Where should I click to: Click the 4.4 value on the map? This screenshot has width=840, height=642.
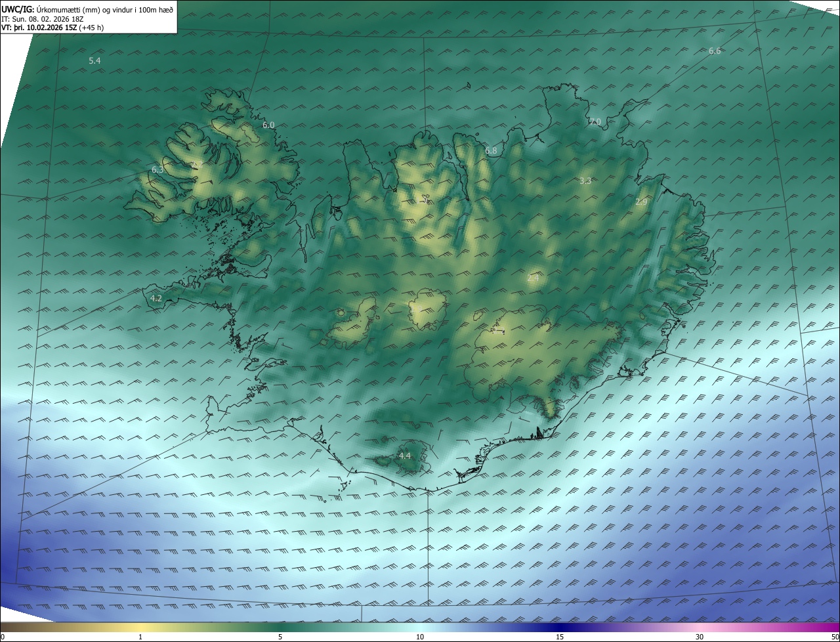pos(405,456)
